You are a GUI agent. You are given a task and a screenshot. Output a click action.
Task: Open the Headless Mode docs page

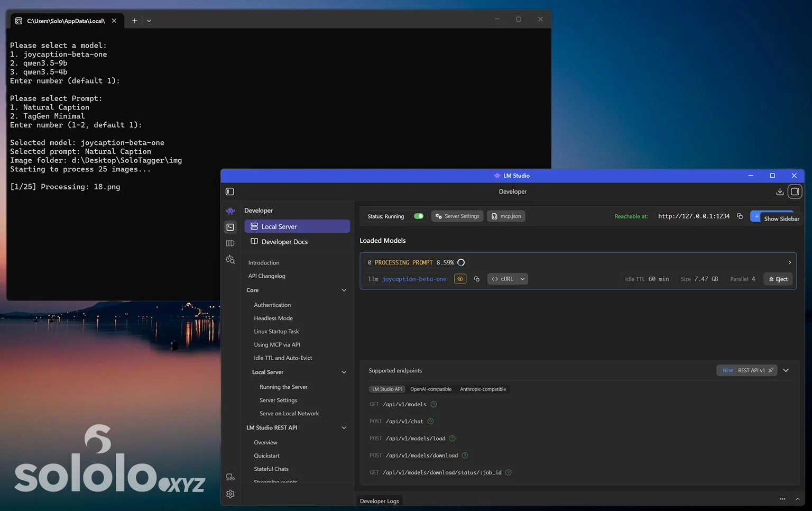coord(273,318)
